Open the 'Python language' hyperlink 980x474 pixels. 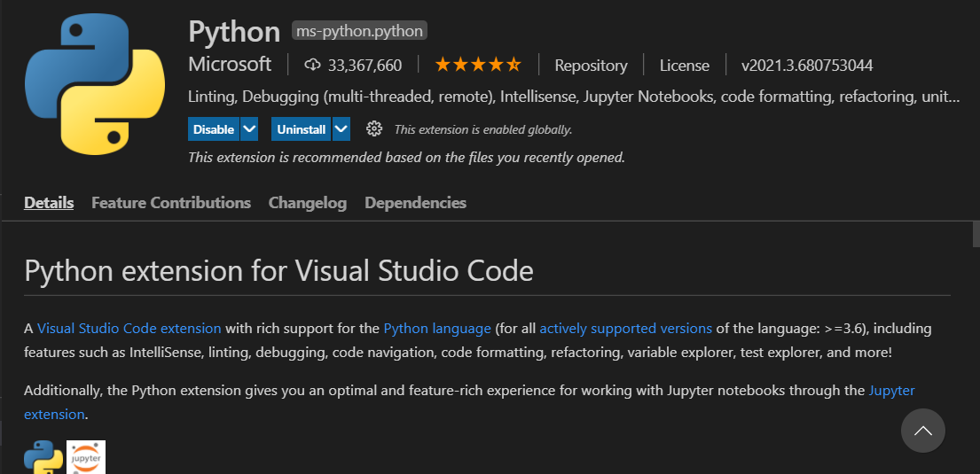pyautogui.click(x=437, y=329)
